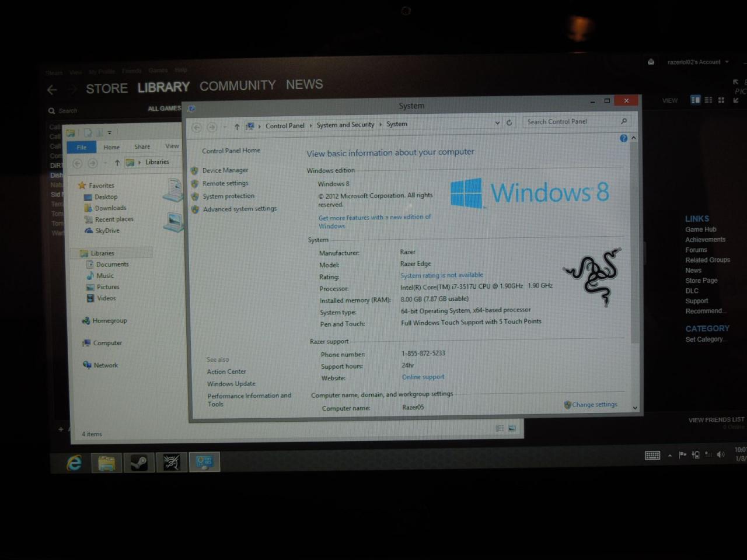Select SkyDrive in Explorer navigation pane

(107, 230)
